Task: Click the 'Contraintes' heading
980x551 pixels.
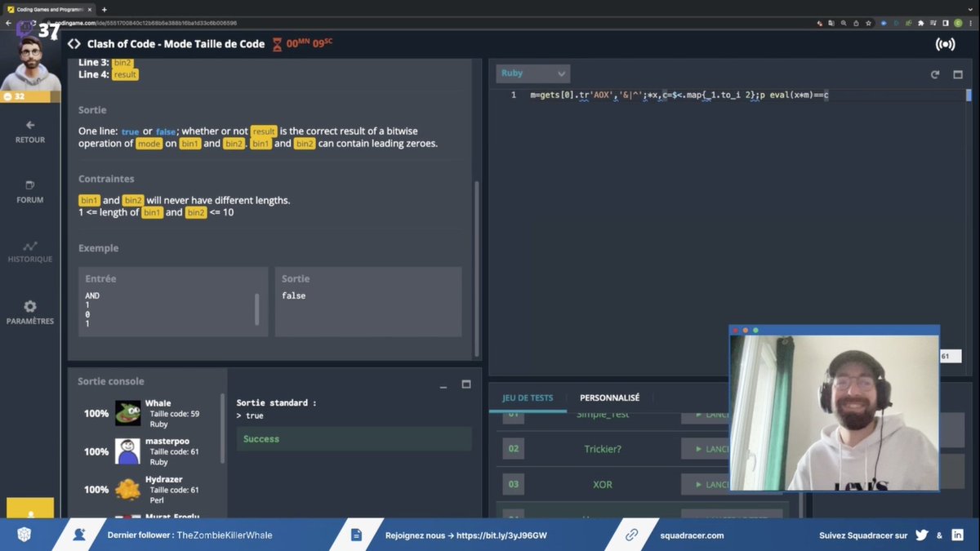Action: pyautogui.click(x=106, y=179)
